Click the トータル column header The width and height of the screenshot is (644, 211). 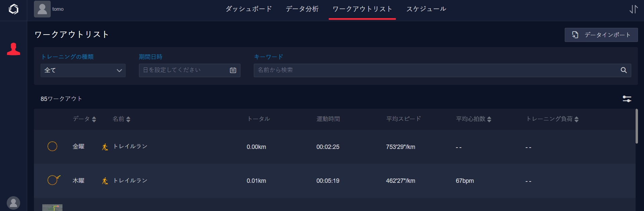pos(259,119)
